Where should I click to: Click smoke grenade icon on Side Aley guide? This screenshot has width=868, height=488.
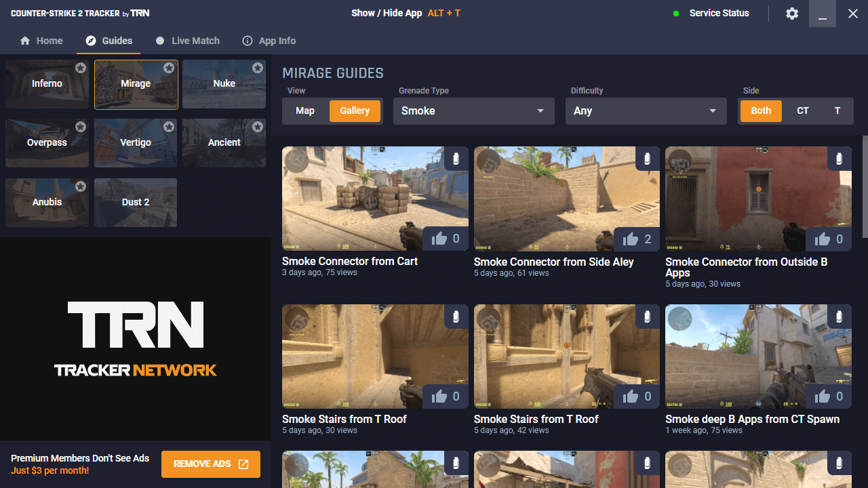coord(648,159)
